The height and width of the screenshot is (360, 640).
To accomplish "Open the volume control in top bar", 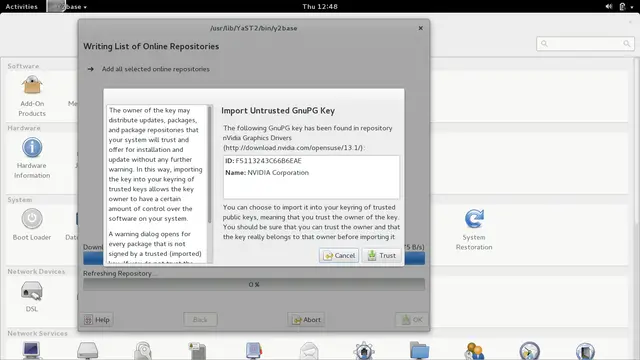I will [609, 7].
